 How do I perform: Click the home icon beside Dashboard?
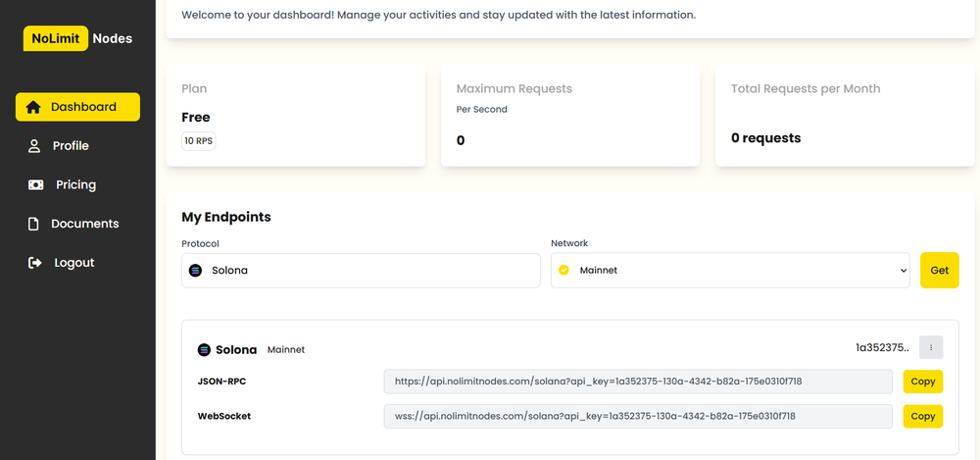click(33, 107)
